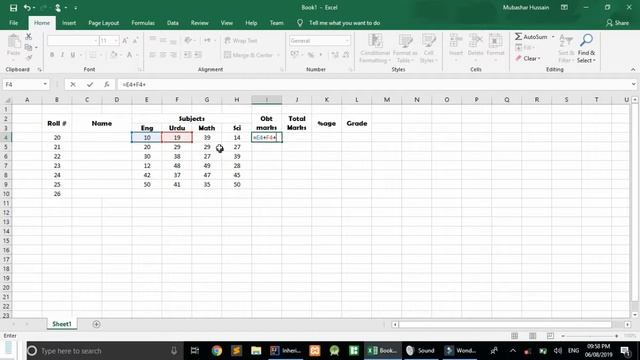Screen dimensions: 640x360
Task: Click the Conditional Formatting icon
Action: tap(375, 41)
